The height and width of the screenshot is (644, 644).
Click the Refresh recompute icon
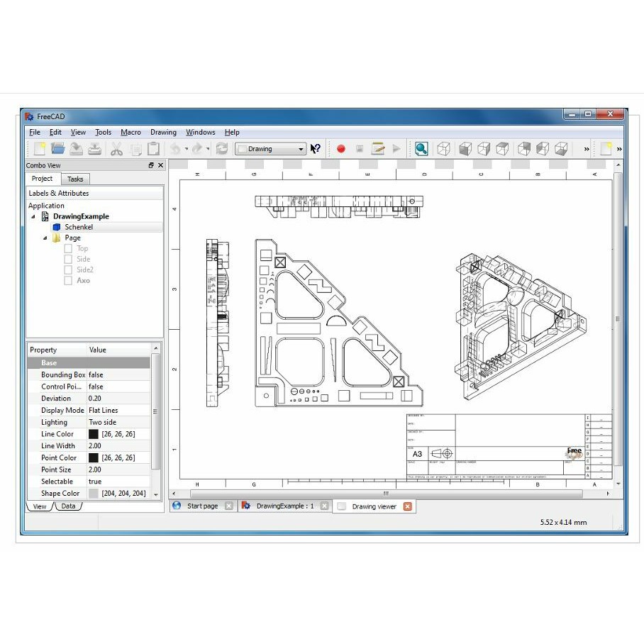[222, 149]
